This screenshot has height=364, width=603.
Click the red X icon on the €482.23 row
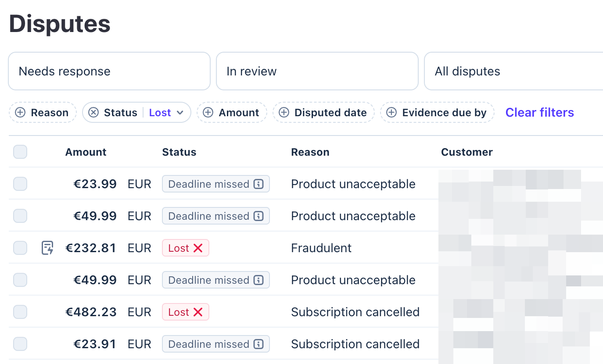coord(198,312)
